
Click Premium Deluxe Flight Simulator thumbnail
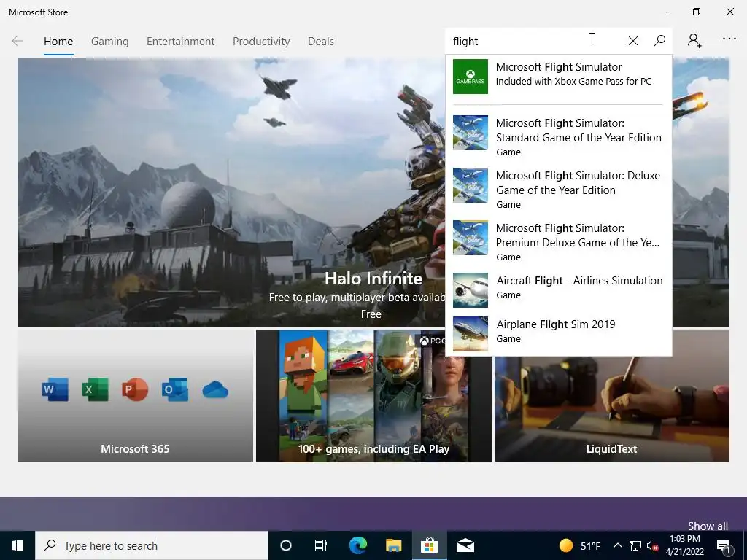[471, 237]
